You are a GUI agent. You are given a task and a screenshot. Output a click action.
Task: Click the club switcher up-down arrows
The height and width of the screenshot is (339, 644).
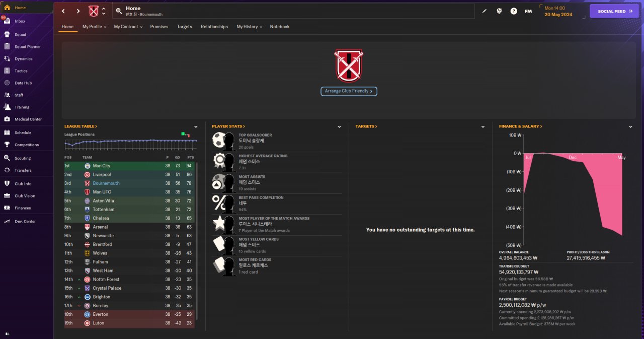104,11
